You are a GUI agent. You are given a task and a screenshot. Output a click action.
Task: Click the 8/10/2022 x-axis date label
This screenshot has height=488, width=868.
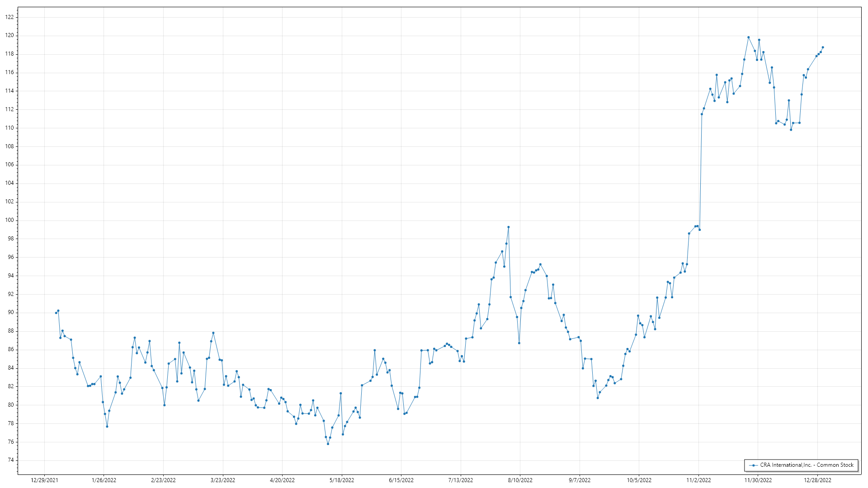point(520,480)
